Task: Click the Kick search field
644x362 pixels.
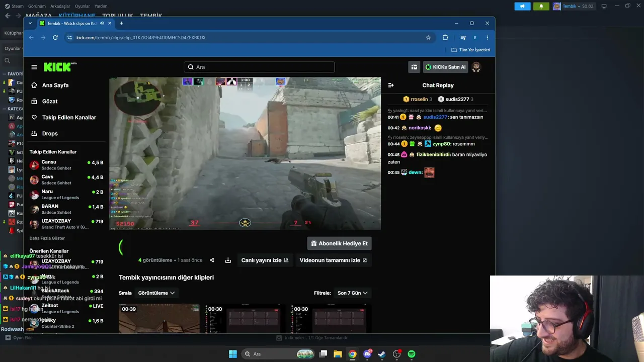Action: [259, 67]
